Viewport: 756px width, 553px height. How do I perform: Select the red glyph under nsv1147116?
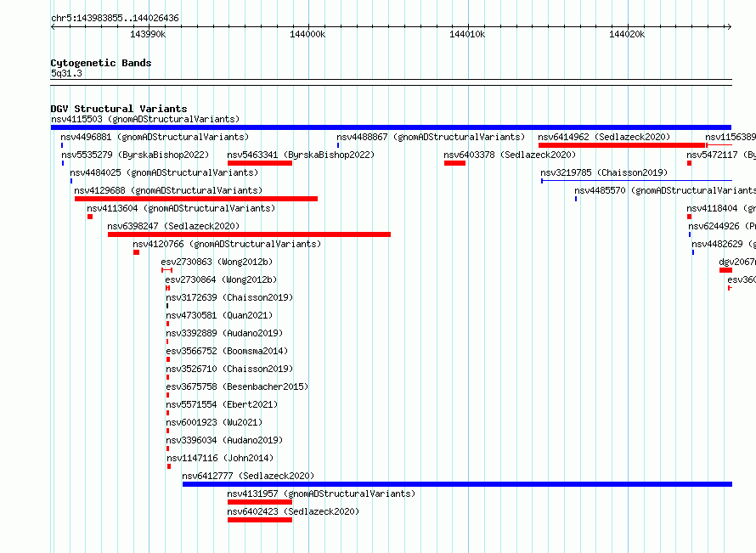169,466
